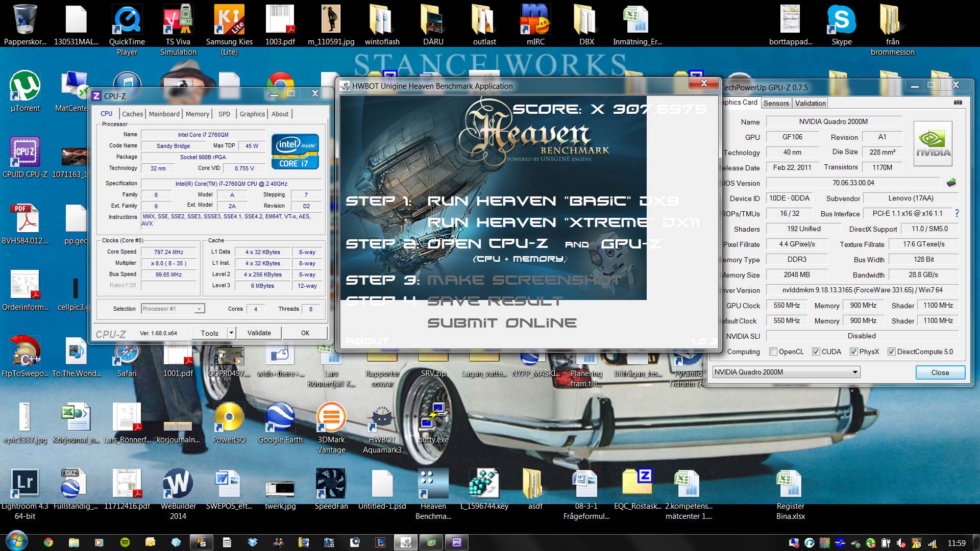Click RUN HEAVEN "BASIC" DX9 step
980x551 pixels.
pos(553,201)
